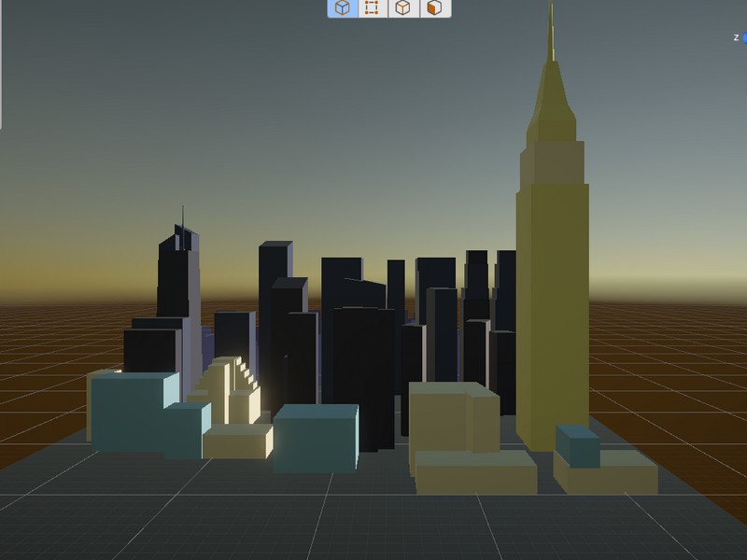747x560 pixels.
Task: Select the tall yellow spired tower model
Action: [553, 286]
